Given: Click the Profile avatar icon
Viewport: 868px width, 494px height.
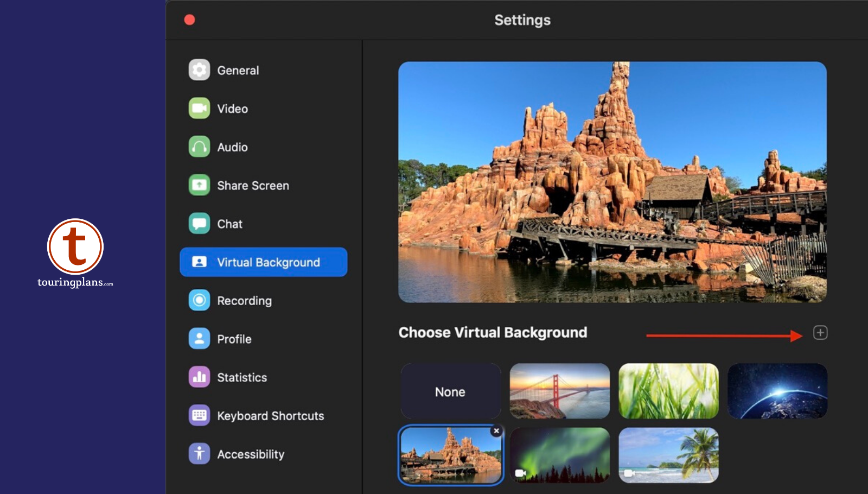Looking at the screenshot, I should [199, 339].
